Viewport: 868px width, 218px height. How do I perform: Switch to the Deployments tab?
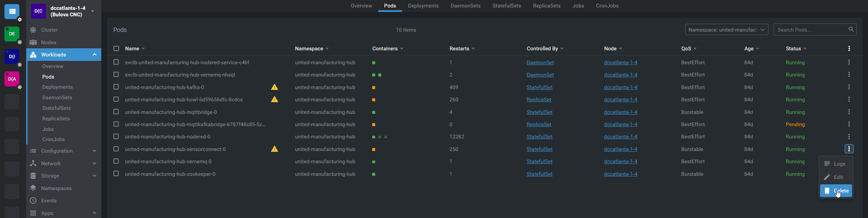(x=423, y=6)
